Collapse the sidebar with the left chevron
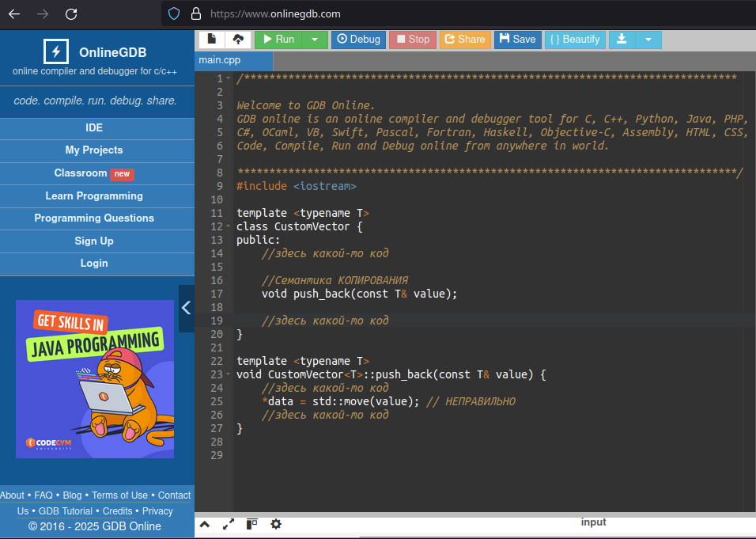 click(x=187, y=308)
